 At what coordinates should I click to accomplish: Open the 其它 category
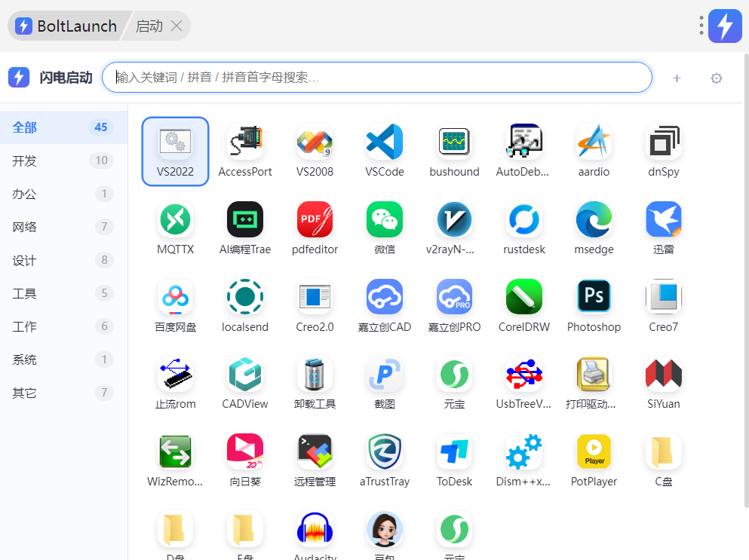pyautogui.click(x=63, y=393)
